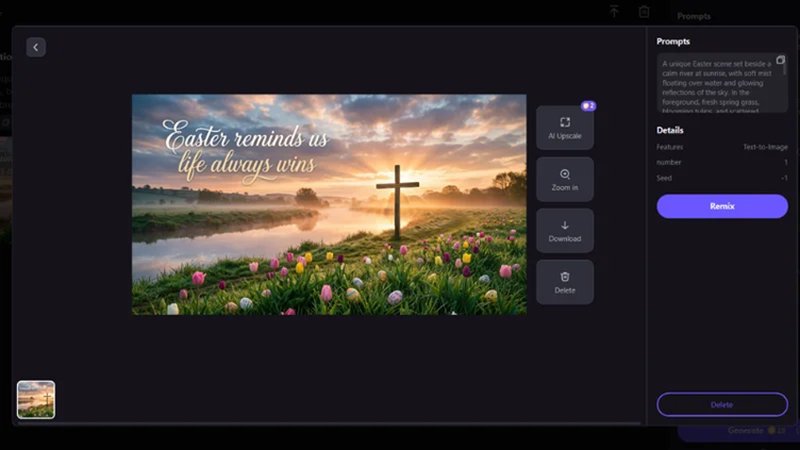Click the 'number' details row label

[x=668, y=162]
